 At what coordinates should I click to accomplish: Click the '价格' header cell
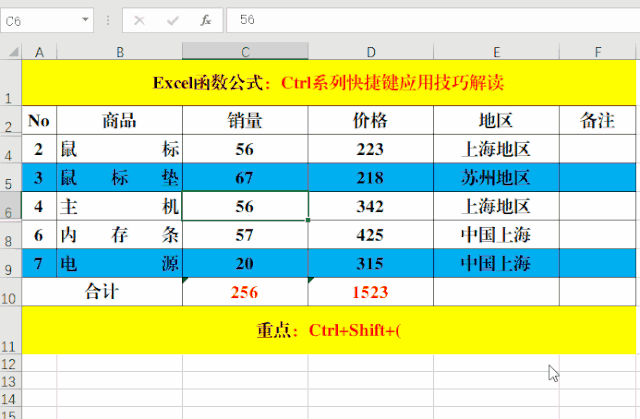tap(371, 120)
